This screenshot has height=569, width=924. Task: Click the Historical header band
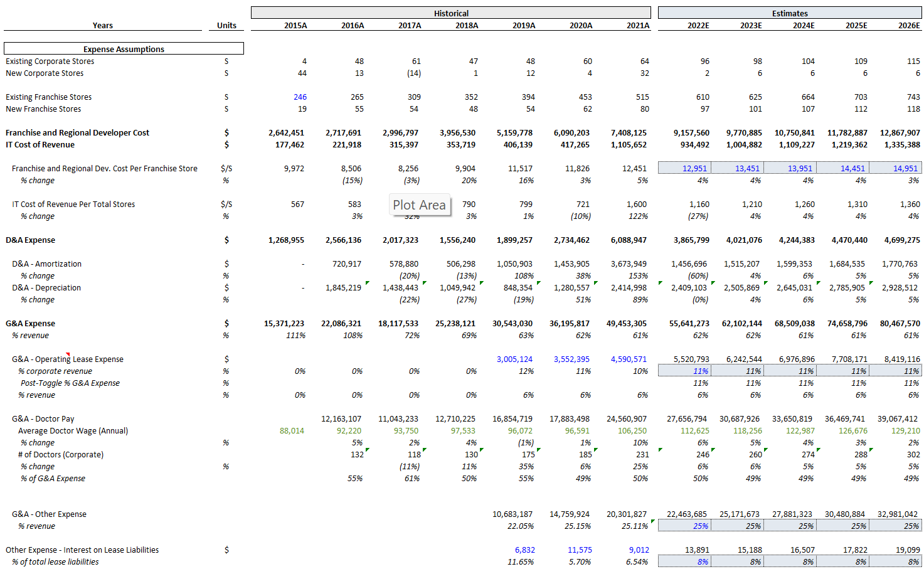[450, 13]
